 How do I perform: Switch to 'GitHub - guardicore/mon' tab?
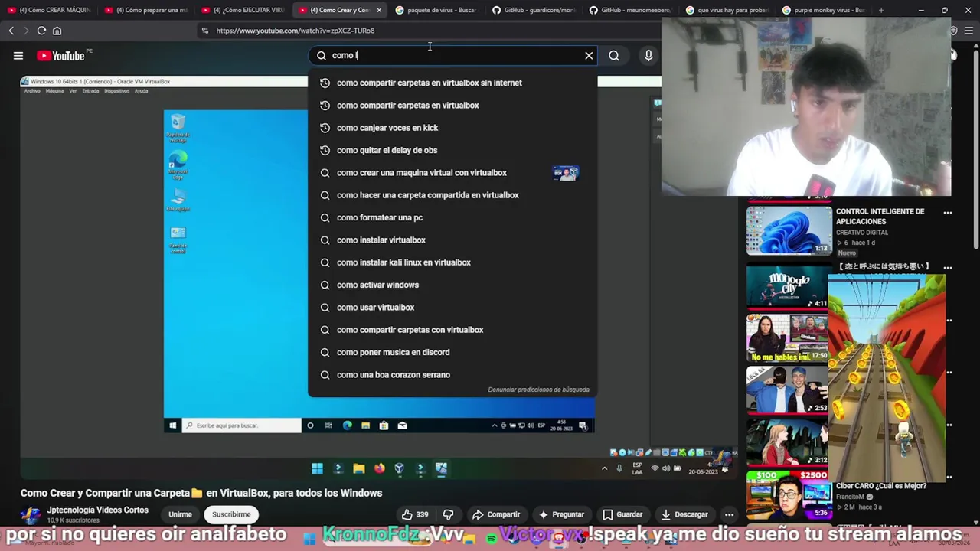point(533,10)
